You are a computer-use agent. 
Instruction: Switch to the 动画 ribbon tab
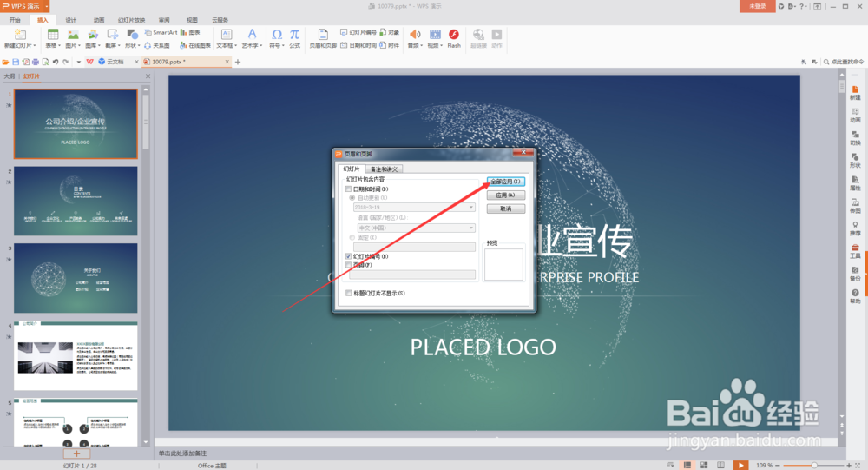(x=99, y=20)
